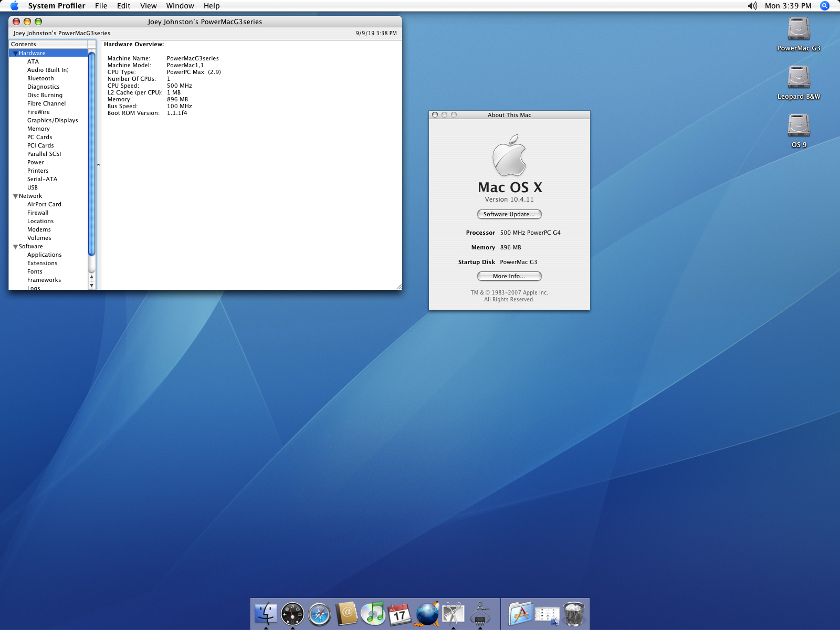Click System Profiler chip icon in Dock
Screen dimensions: 840x630
click(x=480, y=614)
